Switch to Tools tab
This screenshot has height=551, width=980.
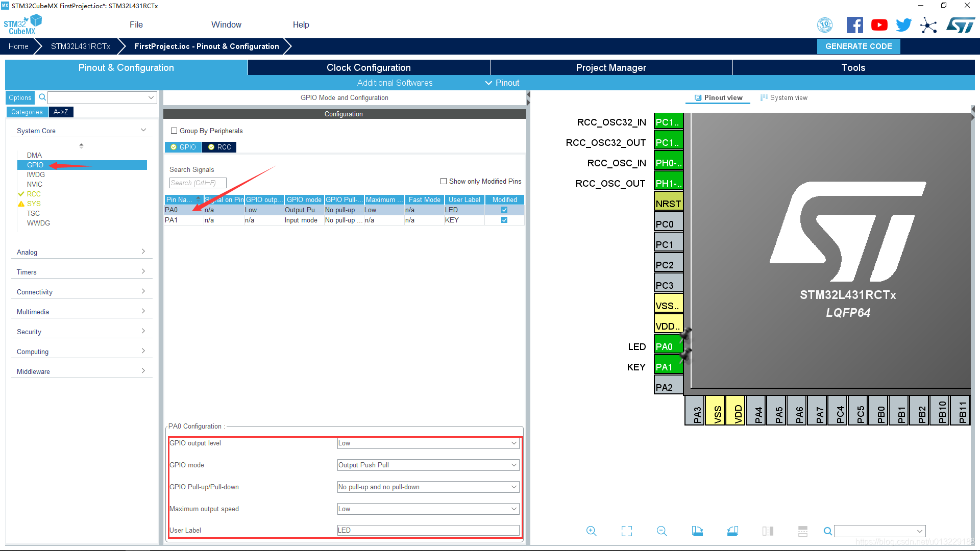tap(853, 67)
